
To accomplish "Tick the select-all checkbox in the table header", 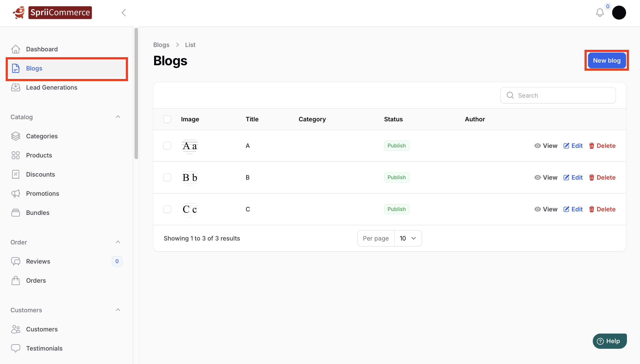I will (x=167, y=119).
